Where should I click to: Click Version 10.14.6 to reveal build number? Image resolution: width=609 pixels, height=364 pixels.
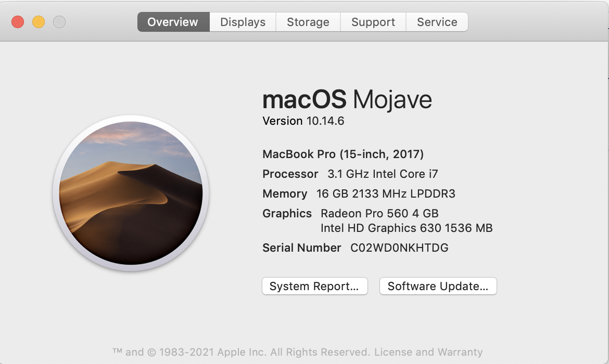pyautogui.click(x=303, y=121)
